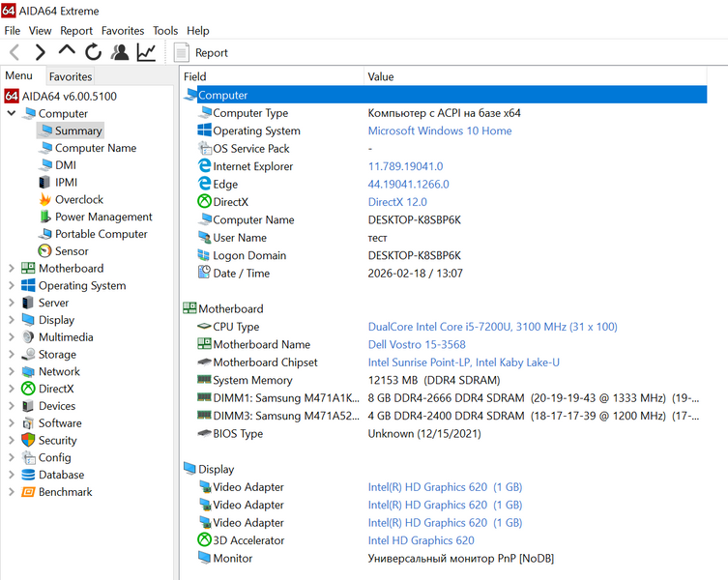Open the Tools menu
Image resolution: width=728 pixels, height=580 pixels.
pos(165,31)
